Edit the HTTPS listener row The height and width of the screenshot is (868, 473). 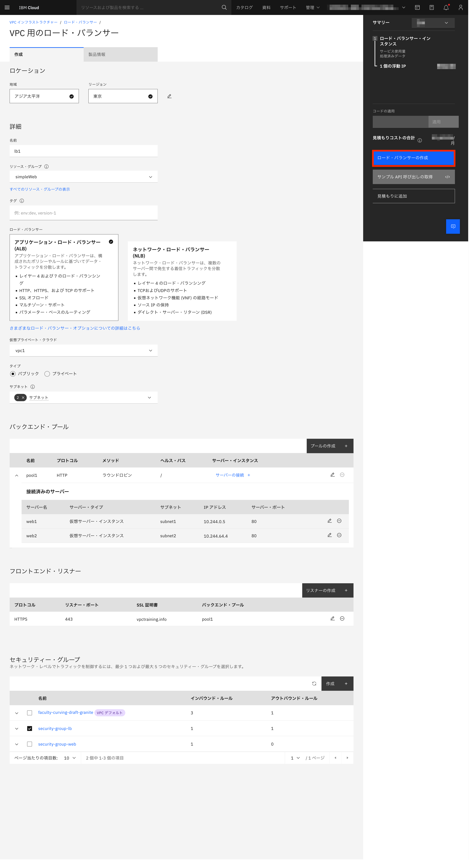(x=332, y=619)
